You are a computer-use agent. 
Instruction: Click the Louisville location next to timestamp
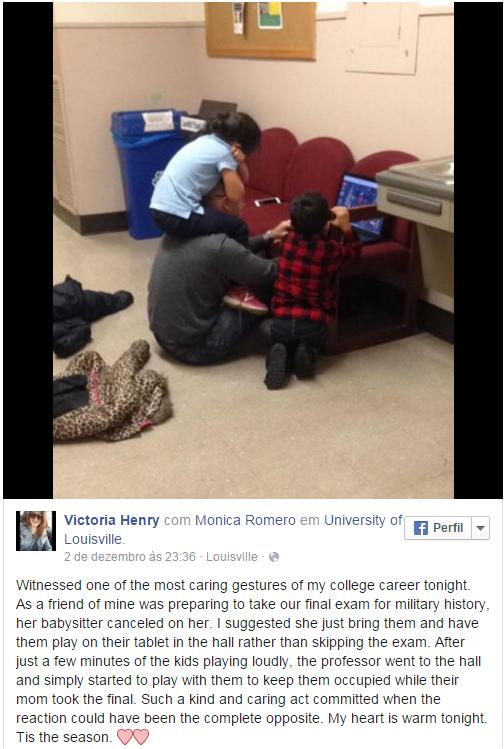[x=232, y=557]
